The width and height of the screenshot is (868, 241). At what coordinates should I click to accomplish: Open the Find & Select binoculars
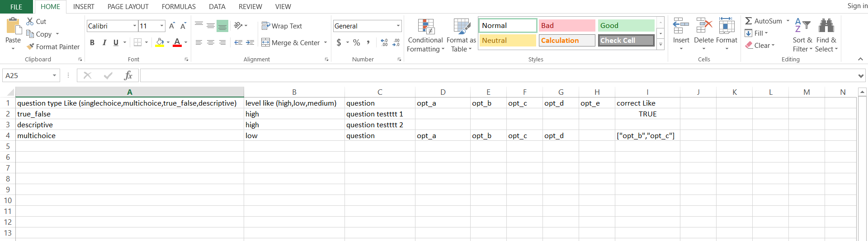tap(826, 26)
